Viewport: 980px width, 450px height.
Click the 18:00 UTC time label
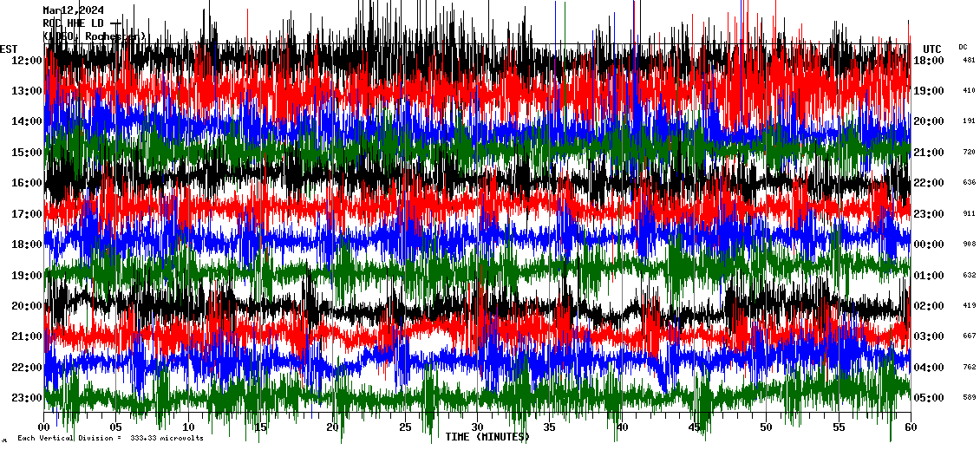[x=929, y=60]
